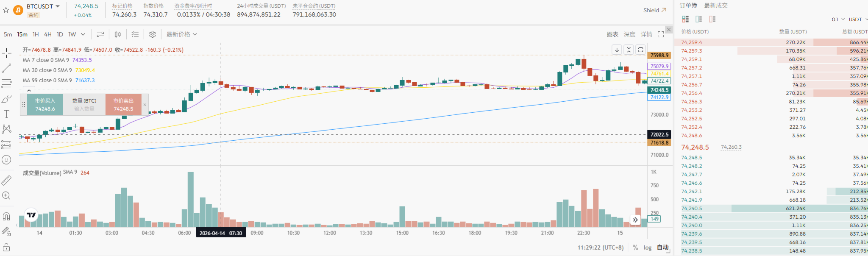Open the chart settings gear
The image size is (868, 256).
(153, 34)
